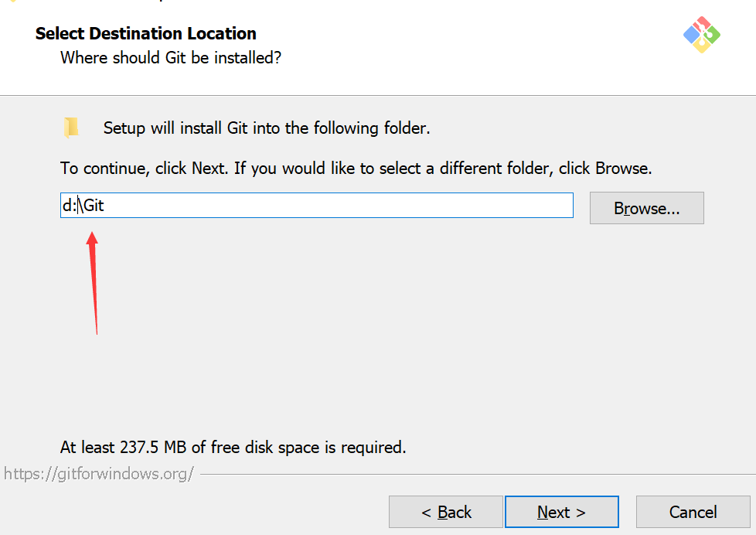Click the "Select Destination Location" heading
Viewport: 756px width, 535px height.
pyautogui.click(x=146, y=33)
